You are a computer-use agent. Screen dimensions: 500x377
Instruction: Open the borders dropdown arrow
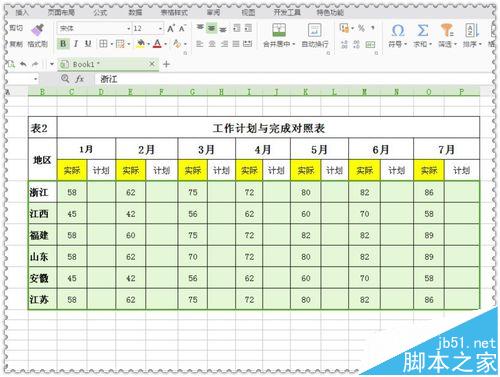tap(112, 44)
